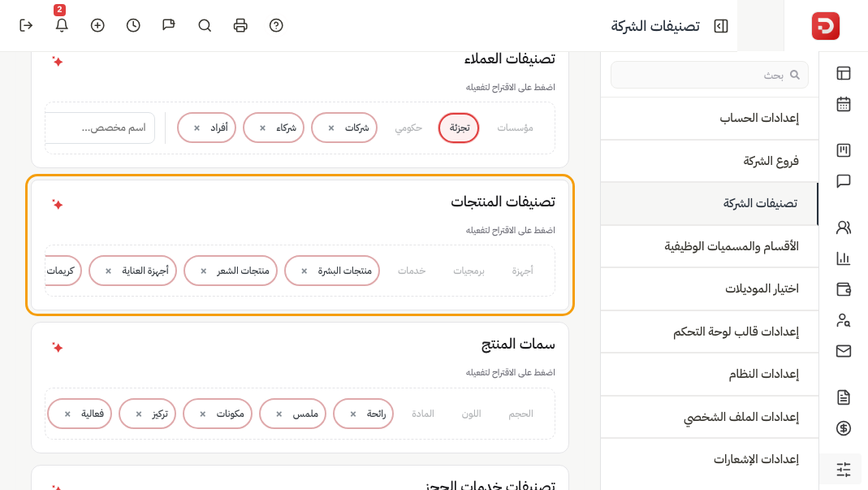868x490 pixels.
Task: Activate the أجهزة product suggestion
Action: pos(523,271)
